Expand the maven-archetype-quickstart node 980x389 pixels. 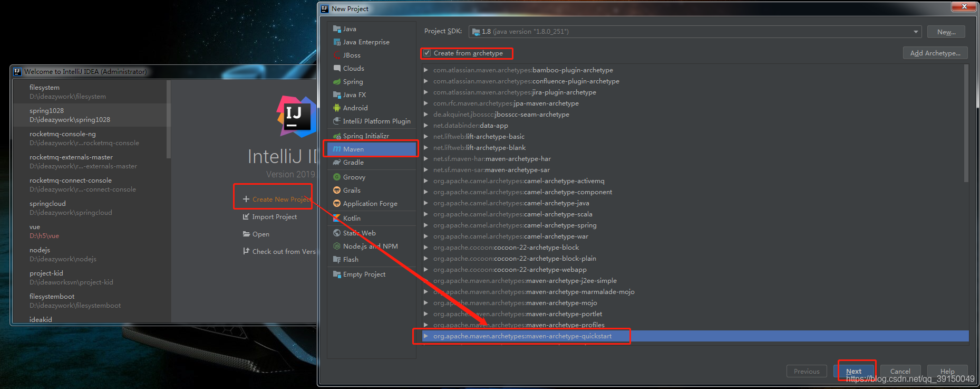tap(426, 336)
